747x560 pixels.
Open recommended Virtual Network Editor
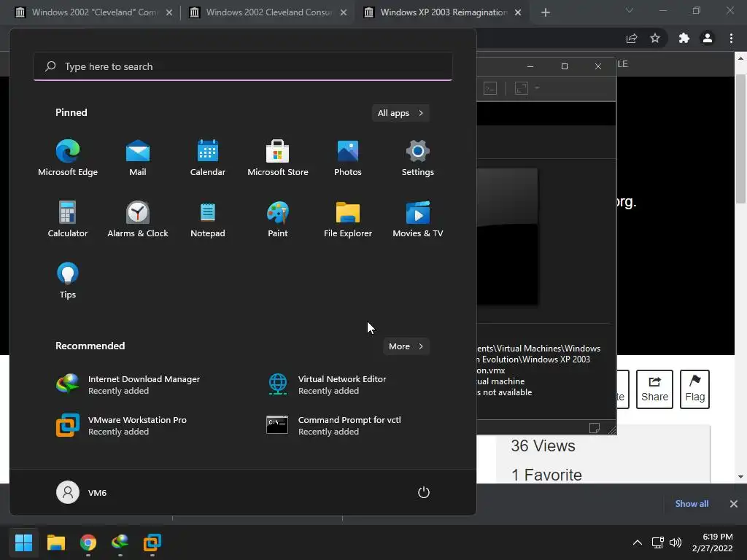(x=327, y=384)
